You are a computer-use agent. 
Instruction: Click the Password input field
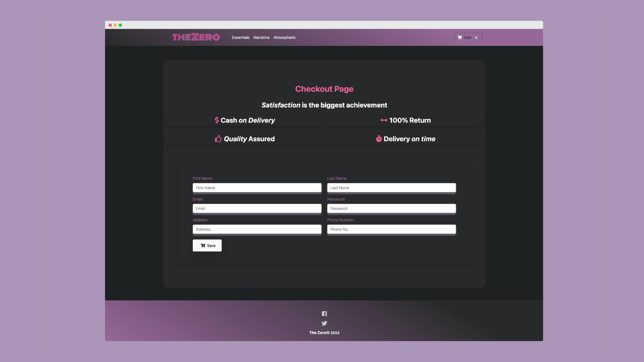tap(391, 208)
